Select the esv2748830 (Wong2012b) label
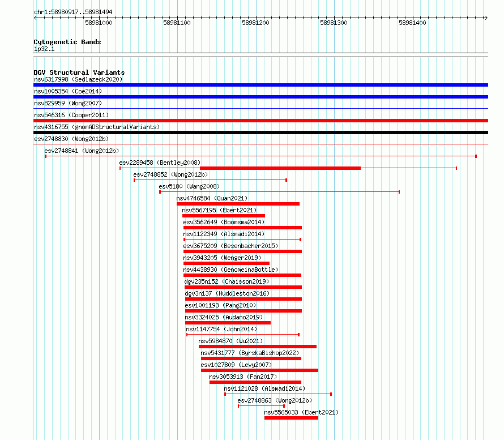Viewport: 504px width, 440px height. [71, 139]
